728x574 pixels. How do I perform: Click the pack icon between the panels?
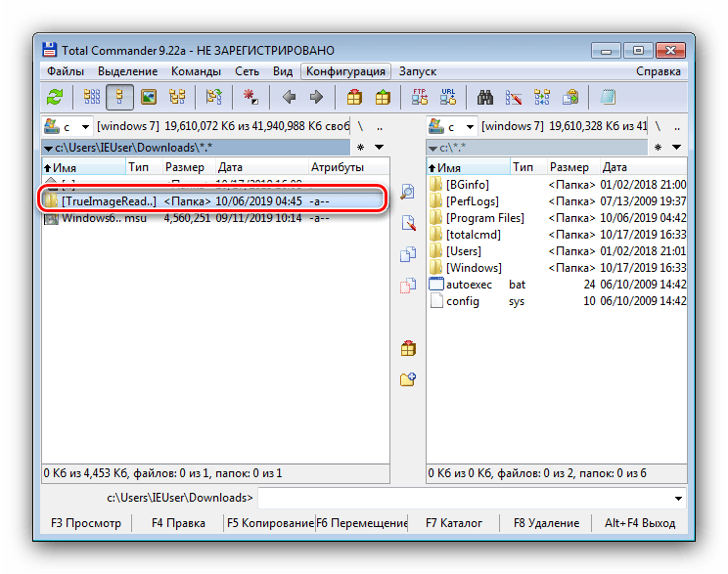pyautogui.click(x=408, y=348)
